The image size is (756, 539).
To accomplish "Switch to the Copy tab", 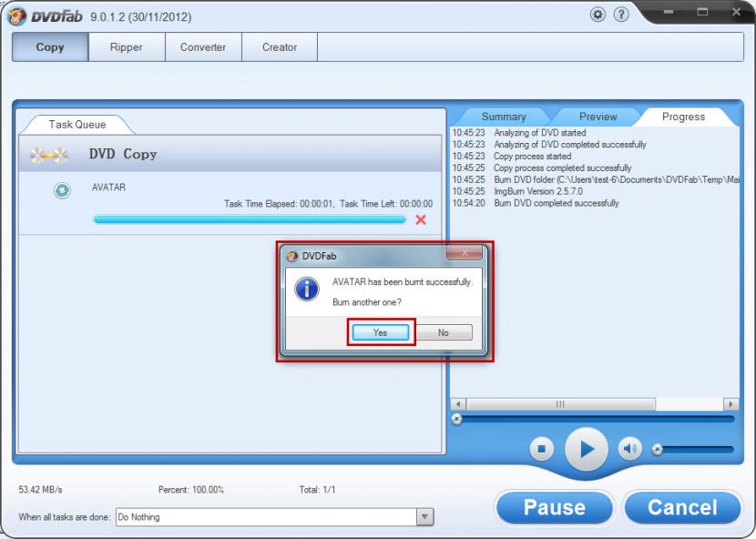I will (x=50, y=47).
